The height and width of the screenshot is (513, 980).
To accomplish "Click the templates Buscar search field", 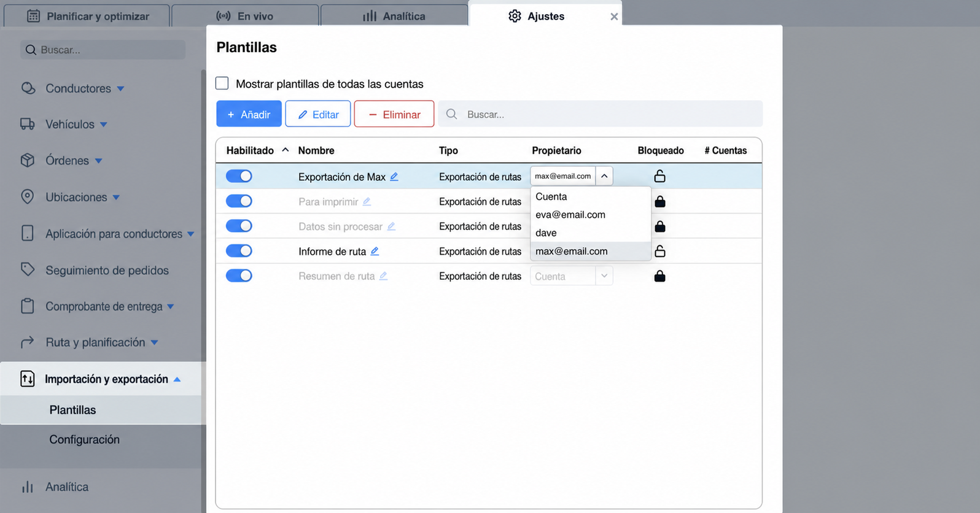I will 601,114.
